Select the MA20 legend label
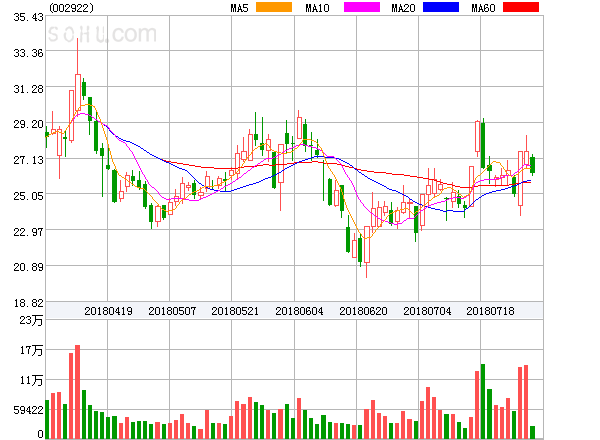The height and width of the screenshot is (440, 600). pyautogui.click(x=403, y=8)
